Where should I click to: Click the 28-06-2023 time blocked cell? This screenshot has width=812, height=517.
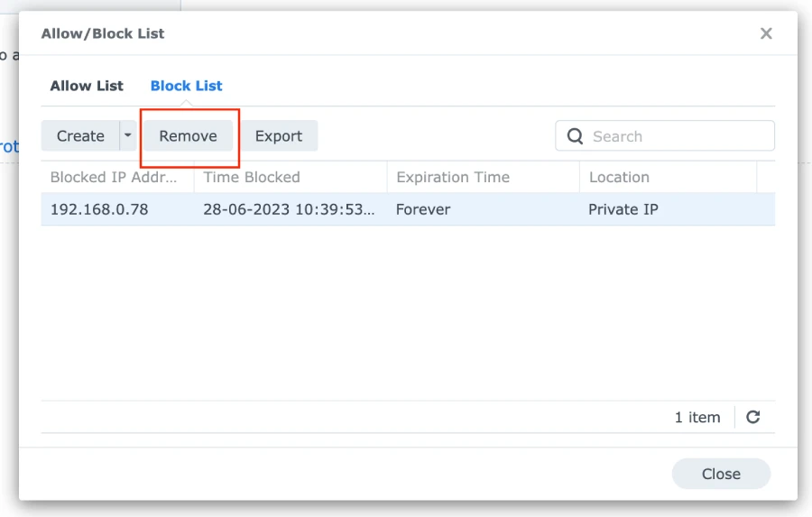[x=289, y=209]
